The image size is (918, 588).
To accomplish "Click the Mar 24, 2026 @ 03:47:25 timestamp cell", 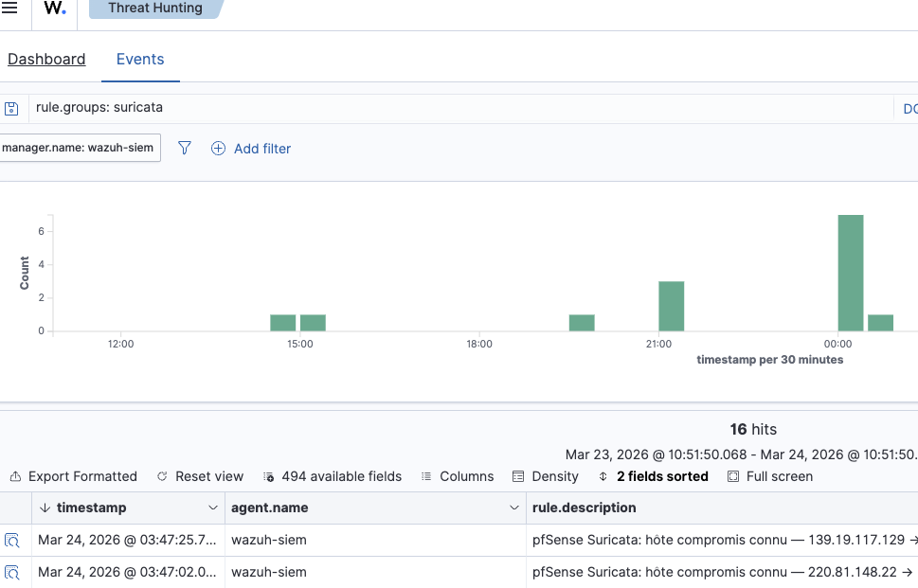I will pos(128,540).
